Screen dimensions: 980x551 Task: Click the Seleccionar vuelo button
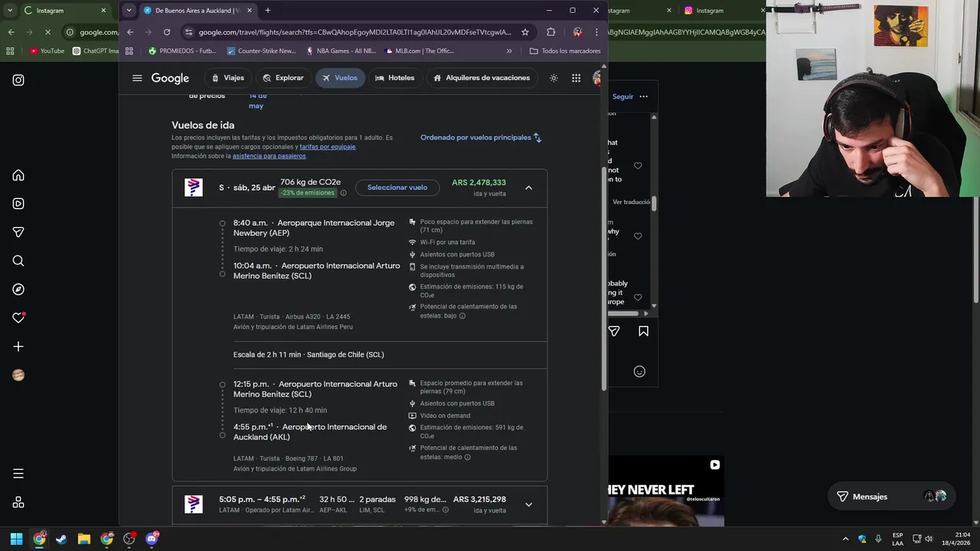(x=397, y=187)
